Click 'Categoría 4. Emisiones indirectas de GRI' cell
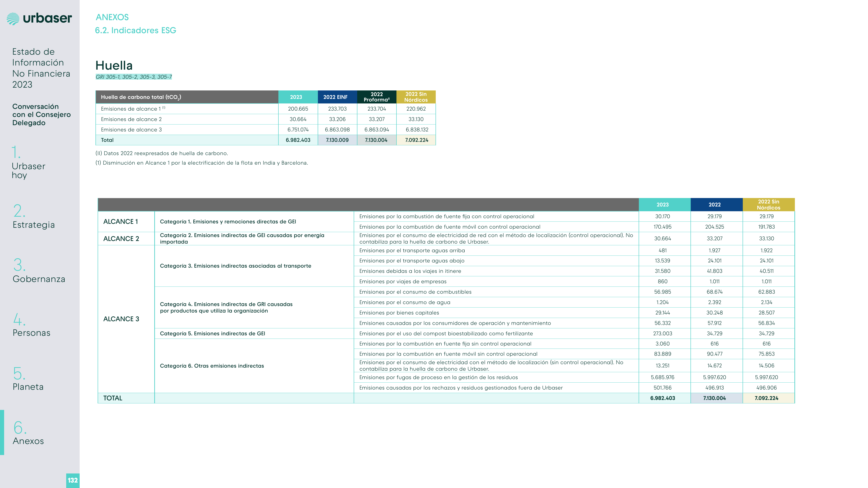The height and width of the screenshot is (488, 868). pos(254,308)
